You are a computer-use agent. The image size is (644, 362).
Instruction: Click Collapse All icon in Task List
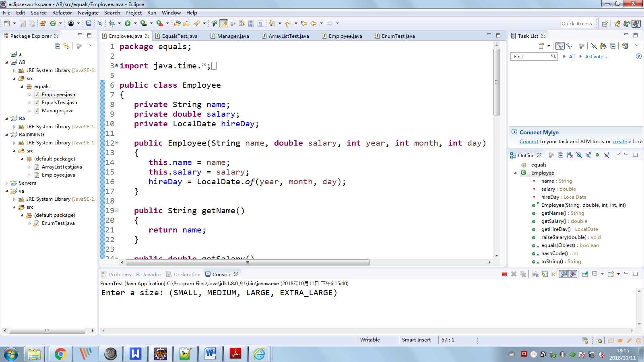click(x=613, y=46)
